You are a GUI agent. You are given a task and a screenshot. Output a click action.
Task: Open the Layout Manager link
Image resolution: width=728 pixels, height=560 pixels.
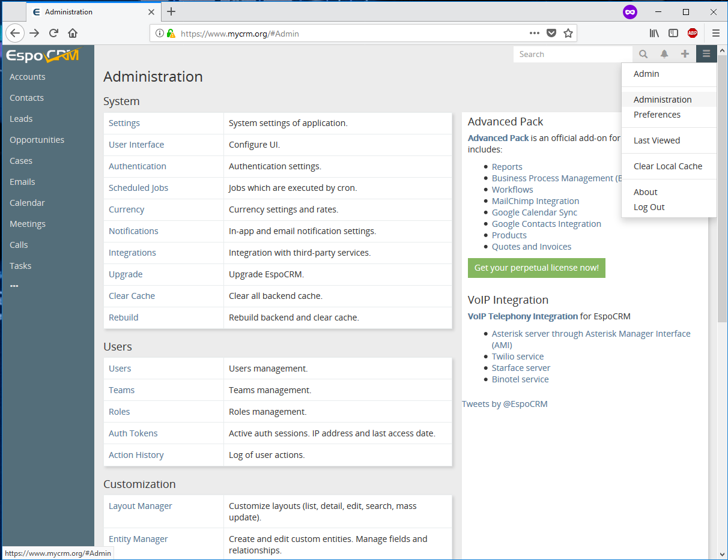[141, 506]
